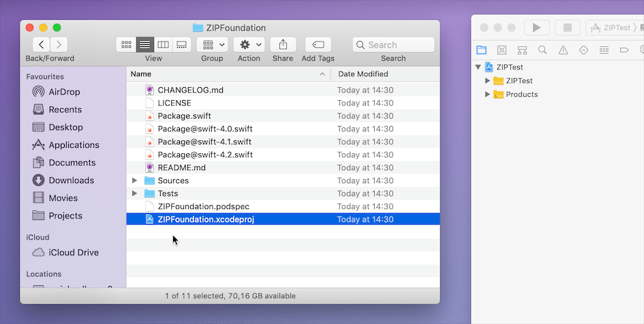Select the ZIPTest project item in Xcode
Viewport: 644px width, 324px height.
(504, 67)
